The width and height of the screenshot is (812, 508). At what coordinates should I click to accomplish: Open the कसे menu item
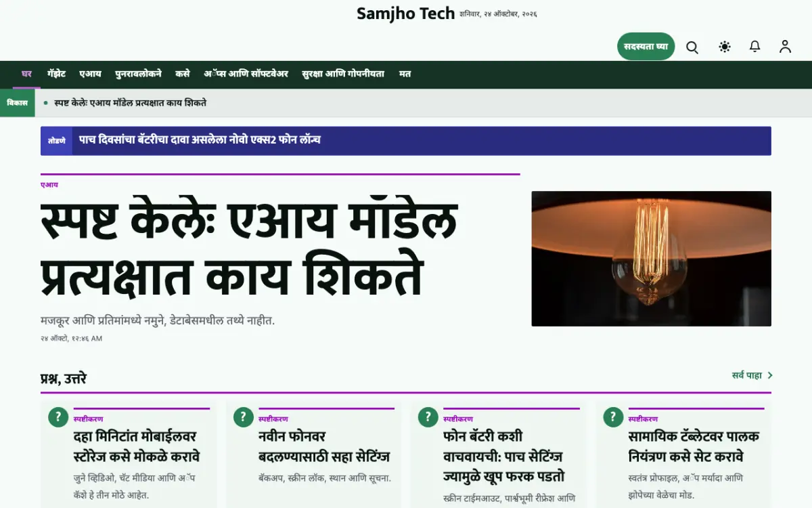pos(182,74)
